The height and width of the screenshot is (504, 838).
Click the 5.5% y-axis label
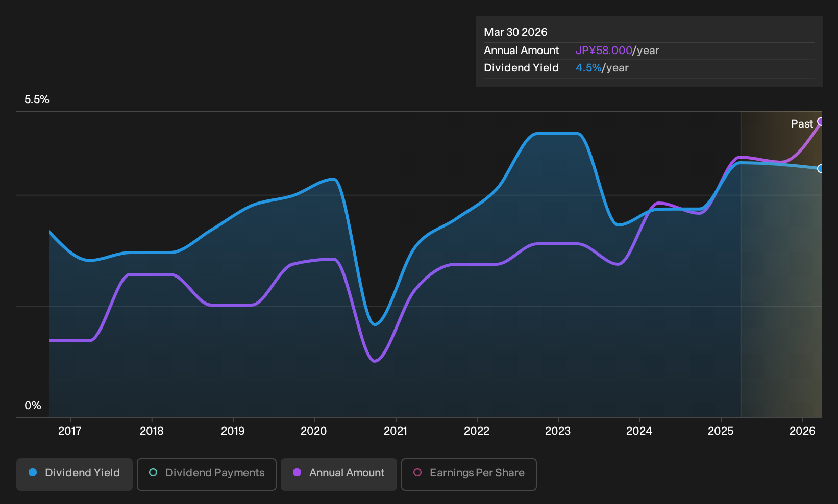37,99
